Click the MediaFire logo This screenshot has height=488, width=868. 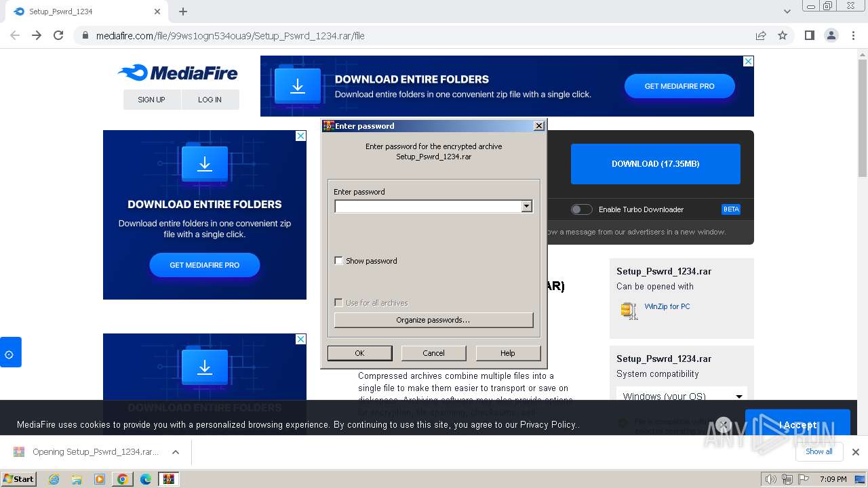coord(178,73)
